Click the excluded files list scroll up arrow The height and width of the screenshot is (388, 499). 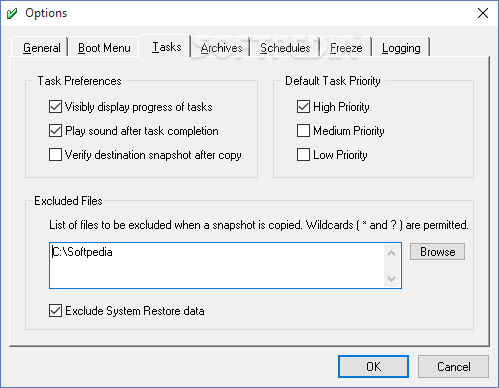point(392,253)
